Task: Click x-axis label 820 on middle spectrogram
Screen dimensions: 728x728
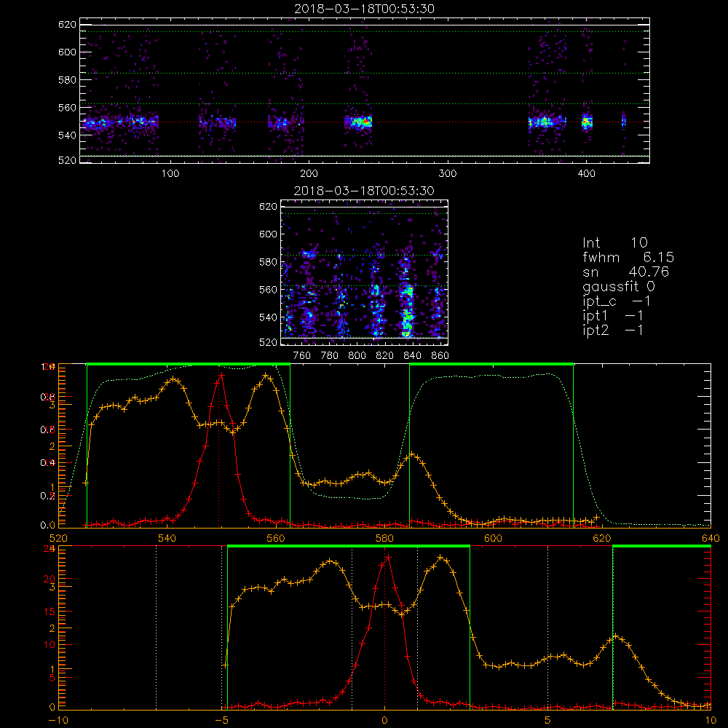Action: point(385,356)
